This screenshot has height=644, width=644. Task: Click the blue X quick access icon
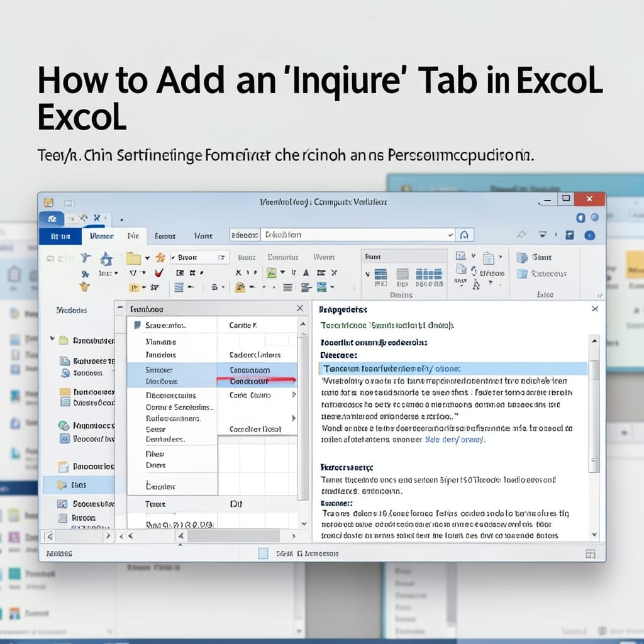[97, 218]
